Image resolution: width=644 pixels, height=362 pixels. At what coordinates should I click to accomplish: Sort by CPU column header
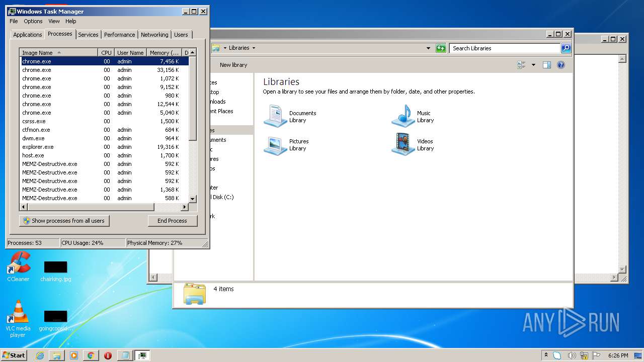[x=106, y=53]
